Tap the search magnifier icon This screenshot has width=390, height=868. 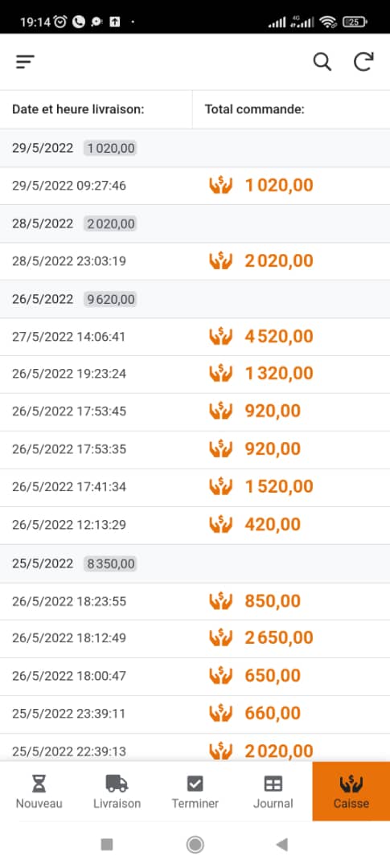[x=322, y=61]
